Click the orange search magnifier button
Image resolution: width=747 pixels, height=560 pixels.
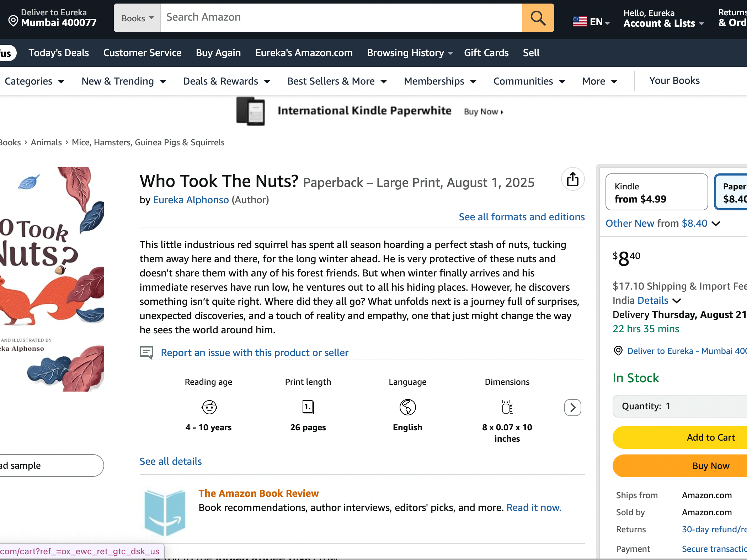pyautogui.click(x=538, y=18)
